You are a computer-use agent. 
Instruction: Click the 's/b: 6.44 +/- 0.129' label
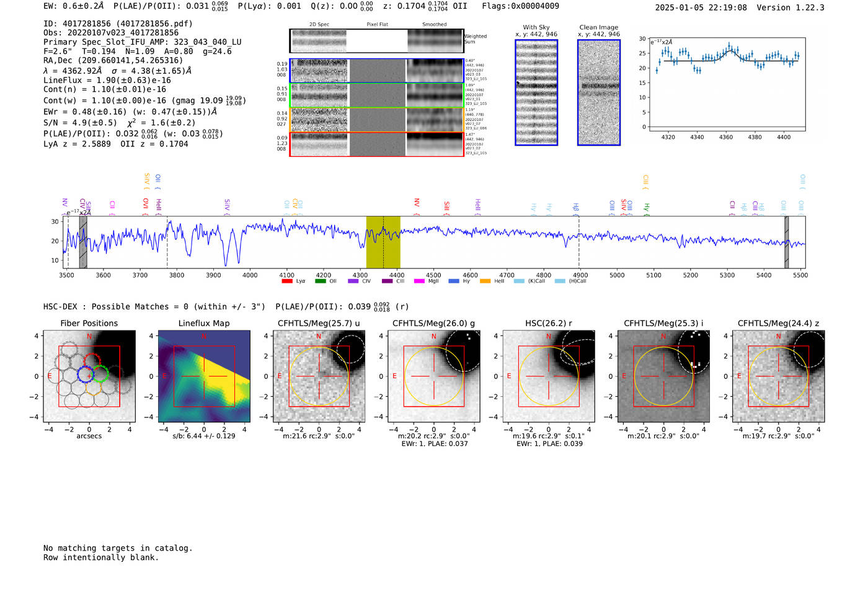pyautogui.click(x=204, y=436)
